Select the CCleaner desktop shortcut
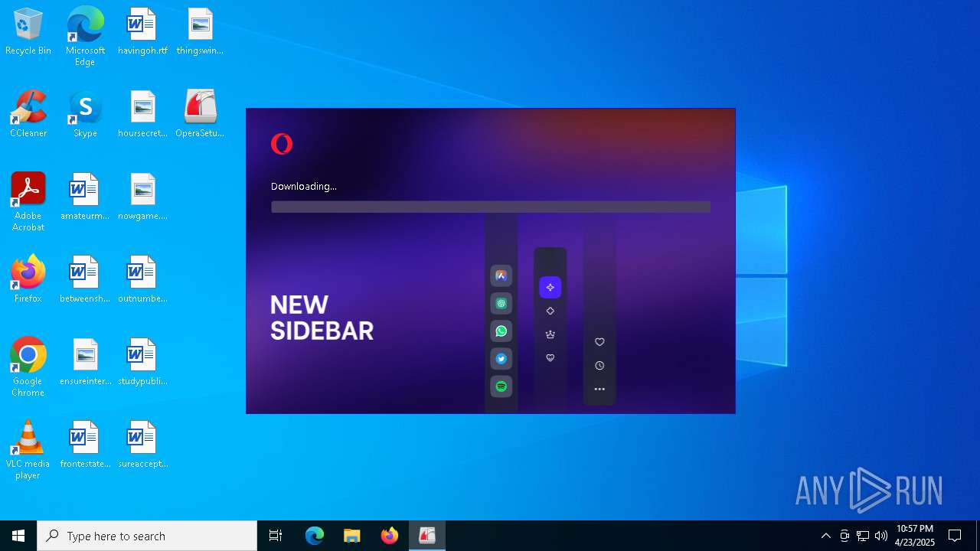Image resolution: width=980 pixels, height=551 pixels. (x=28, y=115)
